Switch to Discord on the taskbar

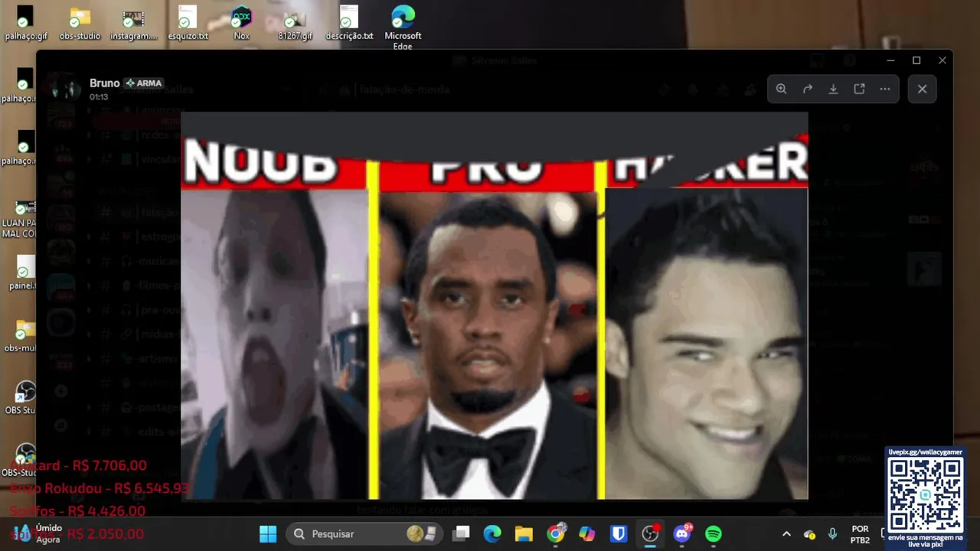click(x=681, y=533)
